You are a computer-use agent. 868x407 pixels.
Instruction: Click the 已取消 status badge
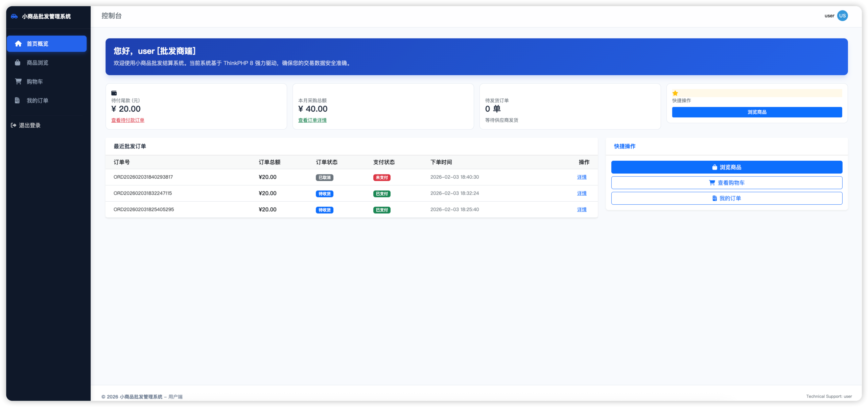coord(324,178)
